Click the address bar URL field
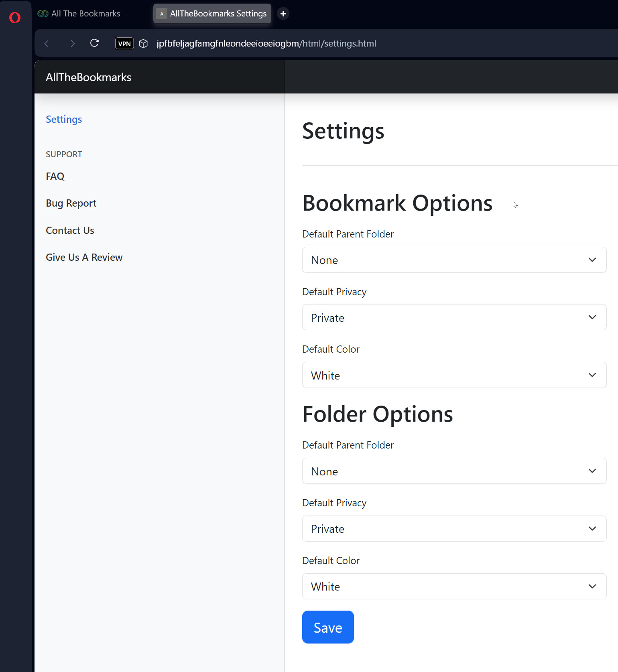Screen dimensions: 618x672 click(x=266, y=43)
